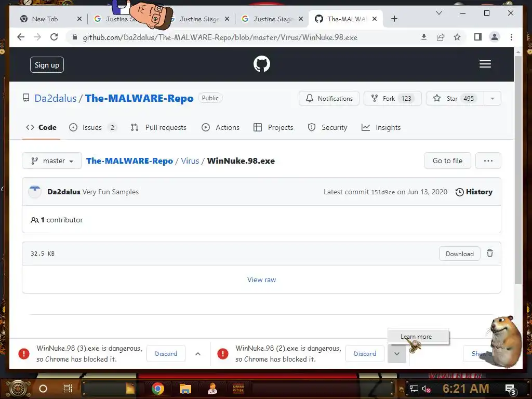This screenshot has height=399, width=532.
Task: Open The-MALWARE-Repo title link
Action: pyautogui.click(x=139, y=98)
